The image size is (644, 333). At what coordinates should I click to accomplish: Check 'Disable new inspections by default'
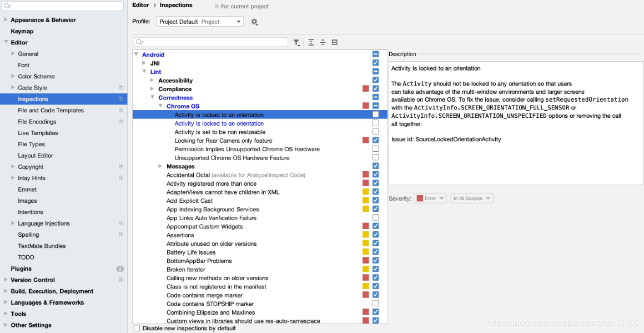pyautogui.click(x=137, y=328)
